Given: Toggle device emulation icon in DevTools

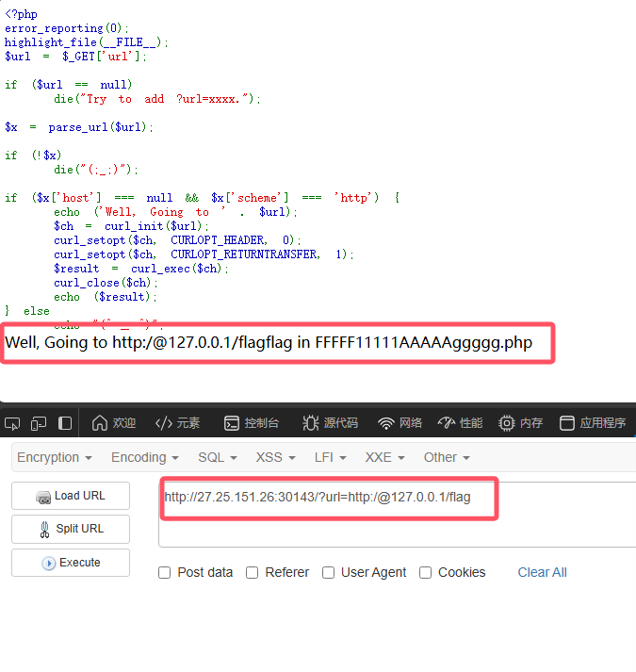Looking at the screenshot, I should coord(39,423).
